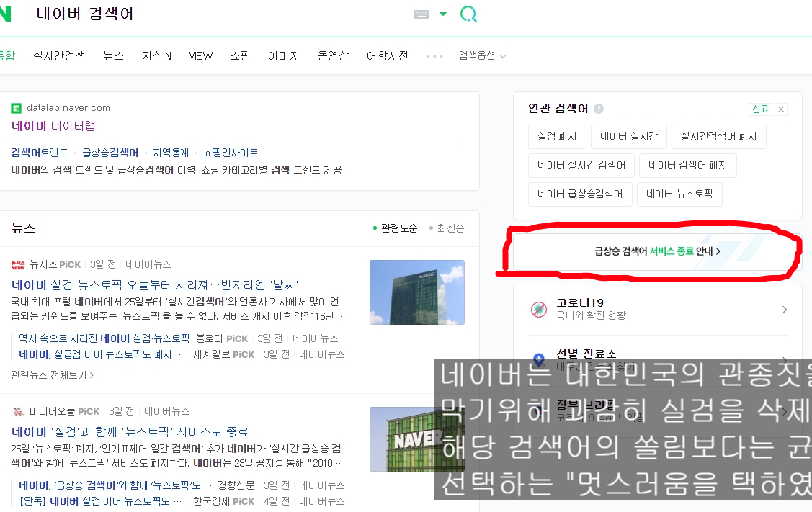Expand the search history dropdown arrow
This screenshot has height=512, width=812.
click(443, 14)
